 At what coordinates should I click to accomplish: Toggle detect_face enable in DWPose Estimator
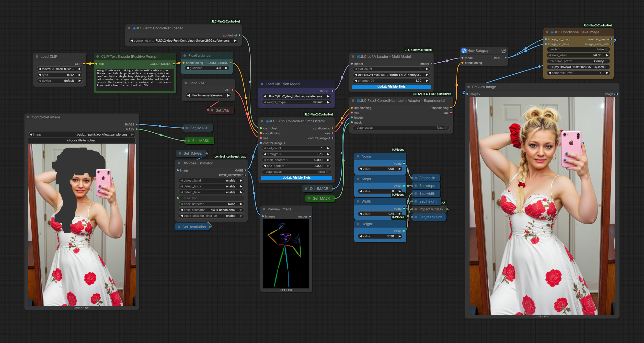[x=211, y=192]
